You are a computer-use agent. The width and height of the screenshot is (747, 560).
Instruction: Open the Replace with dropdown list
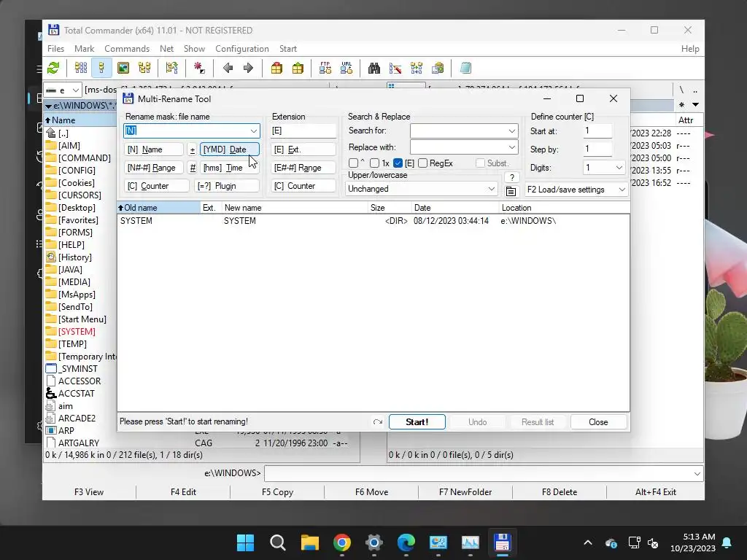point(511,147)
